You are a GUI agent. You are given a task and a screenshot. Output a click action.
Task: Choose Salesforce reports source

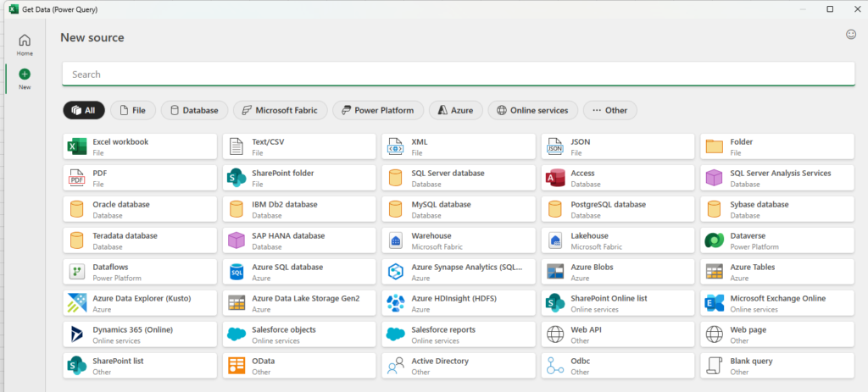tap(459, 334)
